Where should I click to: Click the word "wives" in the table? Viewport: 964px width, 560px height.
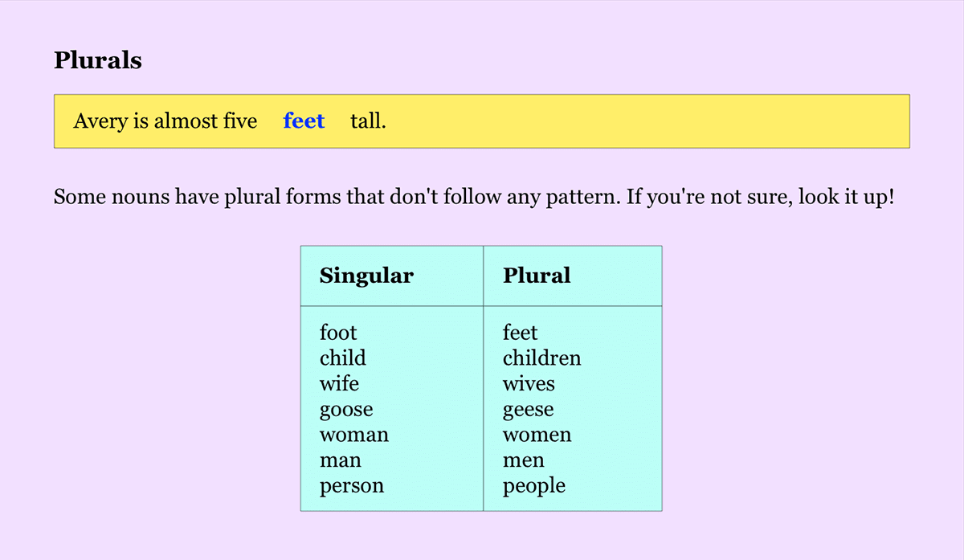pos(529,384)
